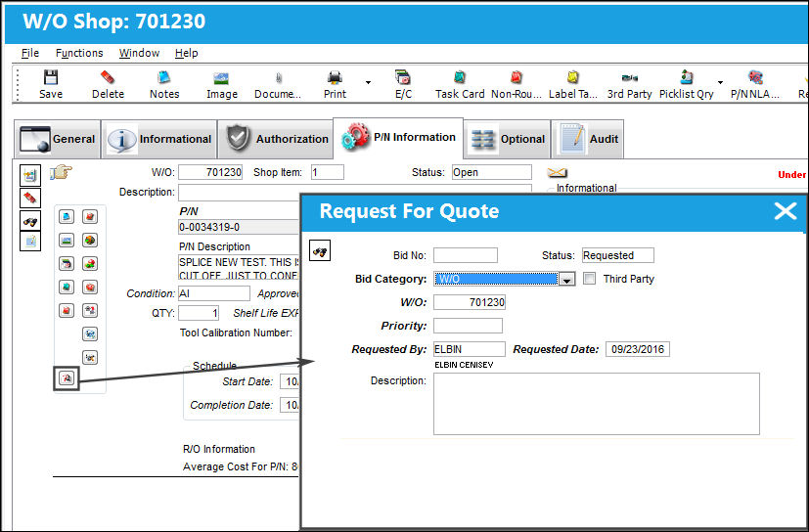This screenshot has height=532, width=809.
Task: Click the 'R/O Information' label
Action: click(219, 449)
